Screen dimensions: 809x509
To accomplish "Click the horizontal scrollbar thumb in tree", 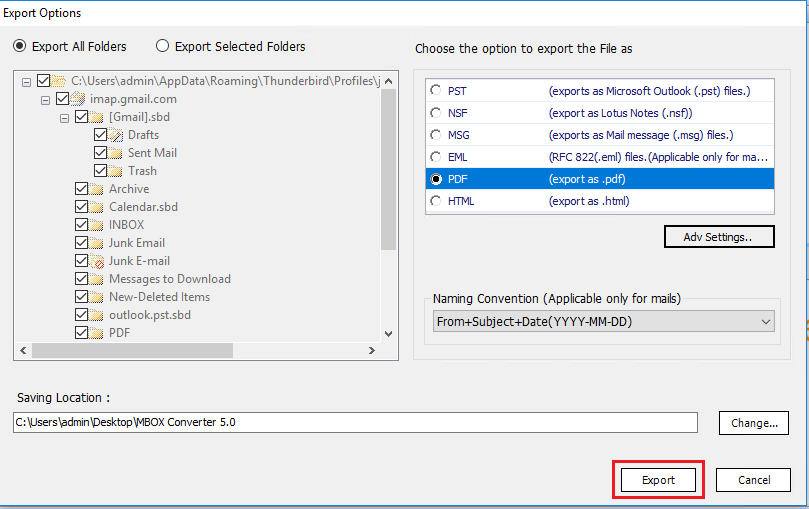I will (132, 351).
